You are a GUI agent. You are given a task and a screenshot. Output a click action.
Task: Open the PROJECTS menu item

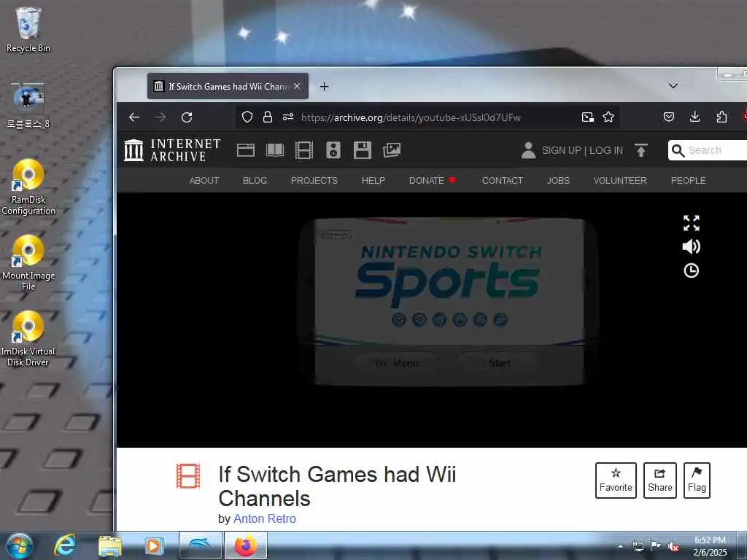[x=314, y=181]
